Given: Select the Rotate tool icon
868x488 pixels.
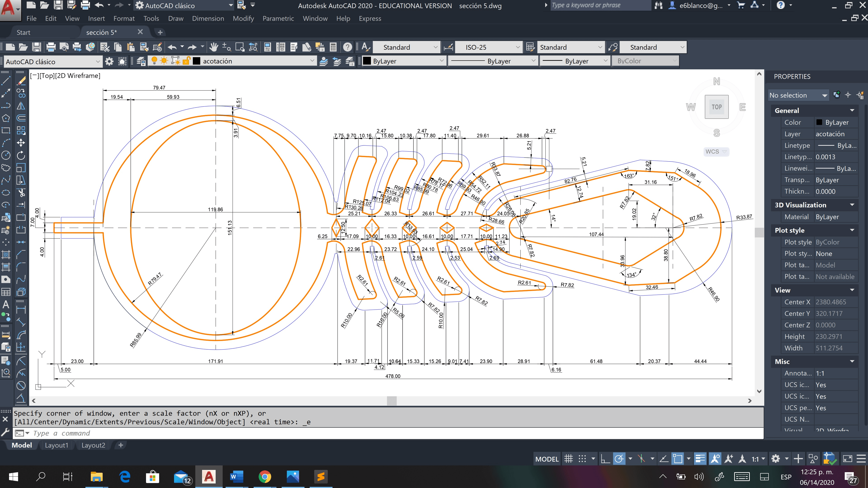Looking at the screenshot, I should 21,155.
